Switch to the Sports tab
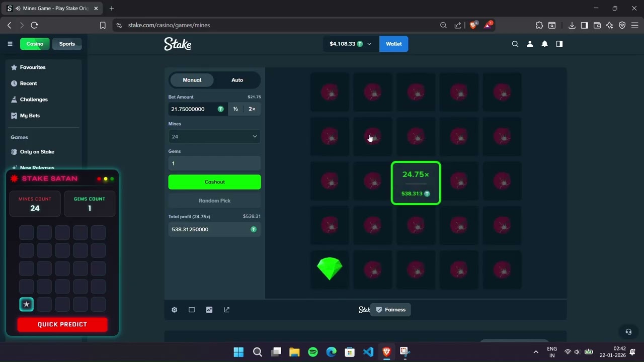Screen dimensions: 644x362 coord(67,44)
